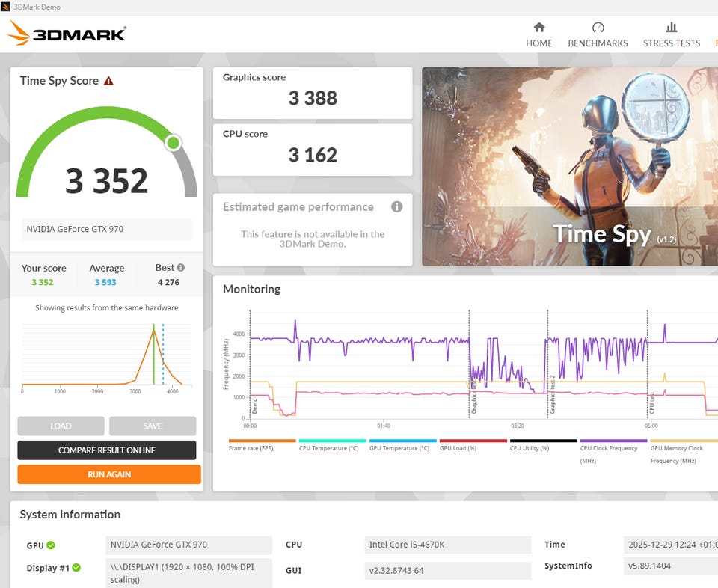Screen dimensions: 718x588
Task: Toggle Frame rate (FPS) legend swatch
Action: 263,441
